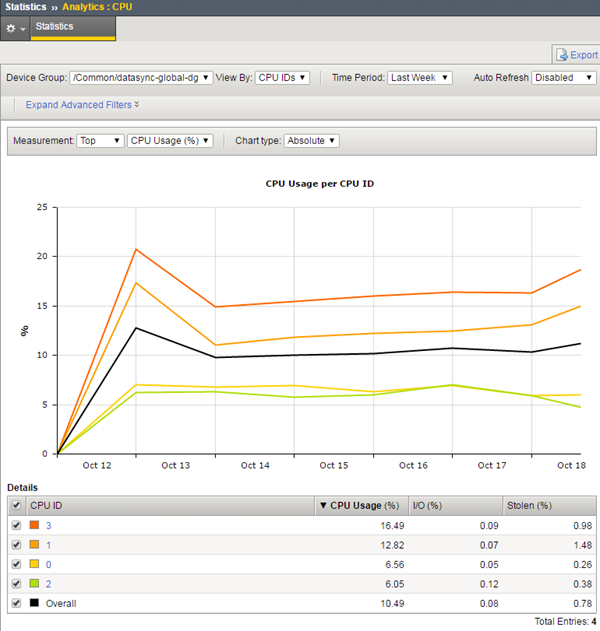Open CPU ID 1 link in Details

48,545
